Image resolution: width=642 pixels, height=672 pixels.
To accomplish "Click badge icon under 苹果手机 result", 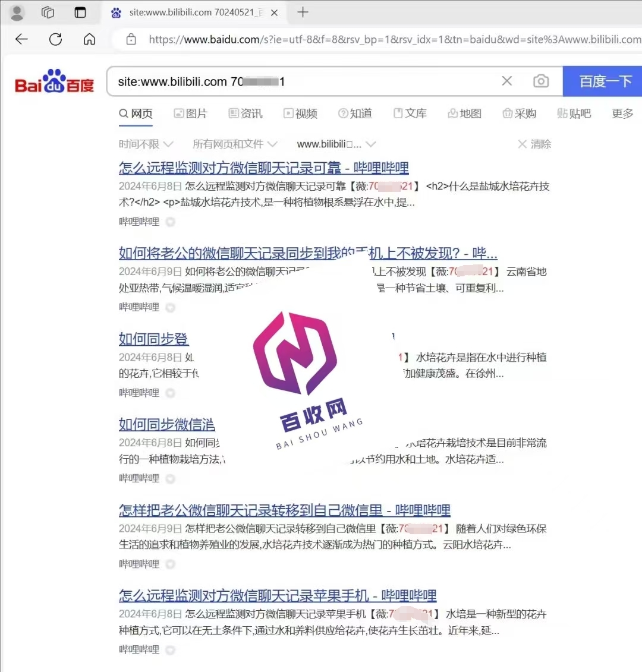I will pos(170,649).
